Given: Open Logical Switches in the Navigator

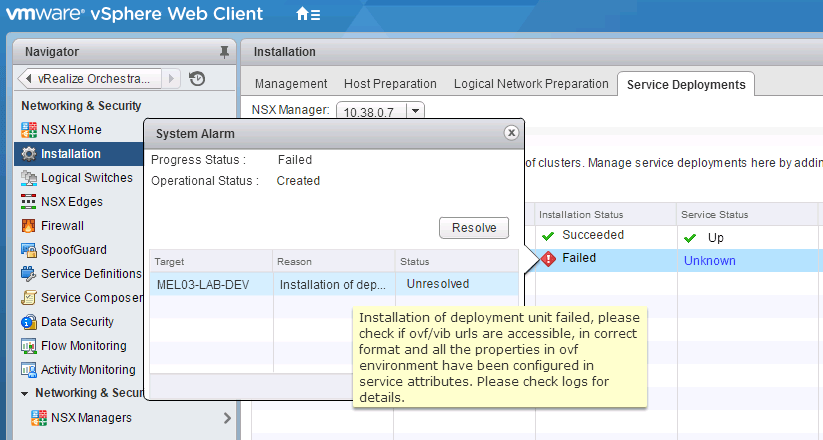Looking at the screenshot, I should (87, 178).
